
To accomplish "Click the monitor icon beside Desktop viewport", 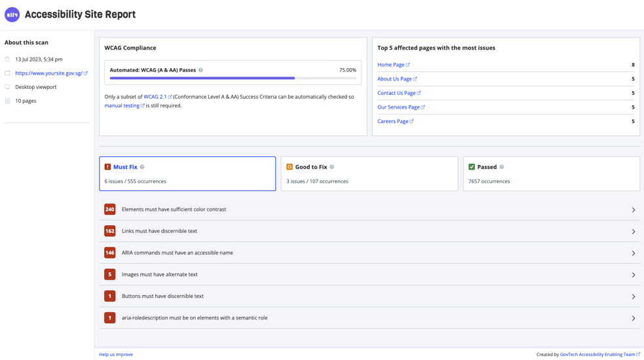I will point(7,87).
